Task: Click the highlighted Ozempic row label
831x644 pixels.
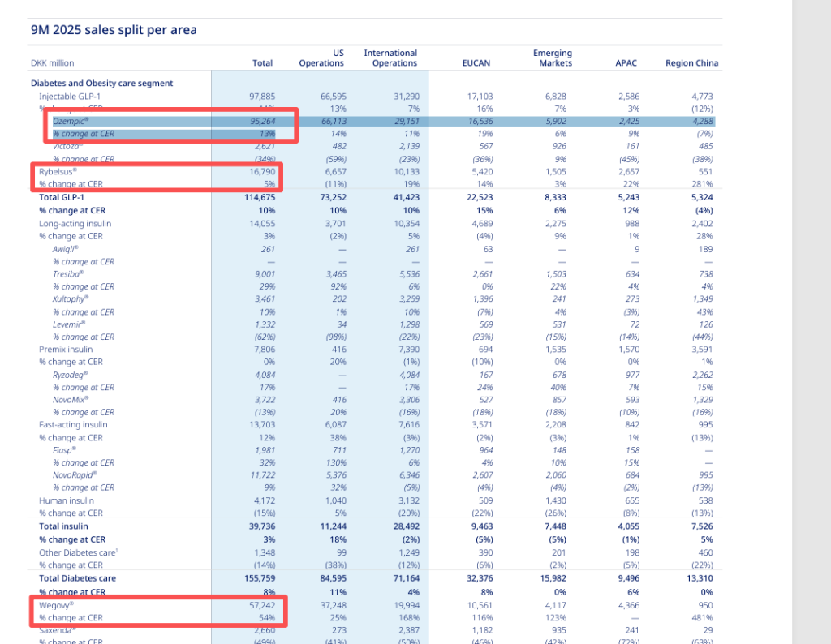Action: point(69,121)
